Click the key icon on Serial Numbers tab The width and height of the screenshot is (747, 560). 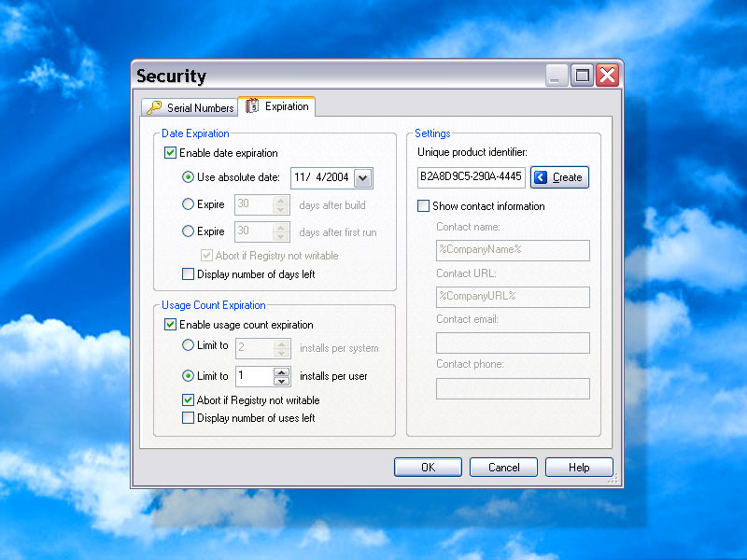coord(154,107)
